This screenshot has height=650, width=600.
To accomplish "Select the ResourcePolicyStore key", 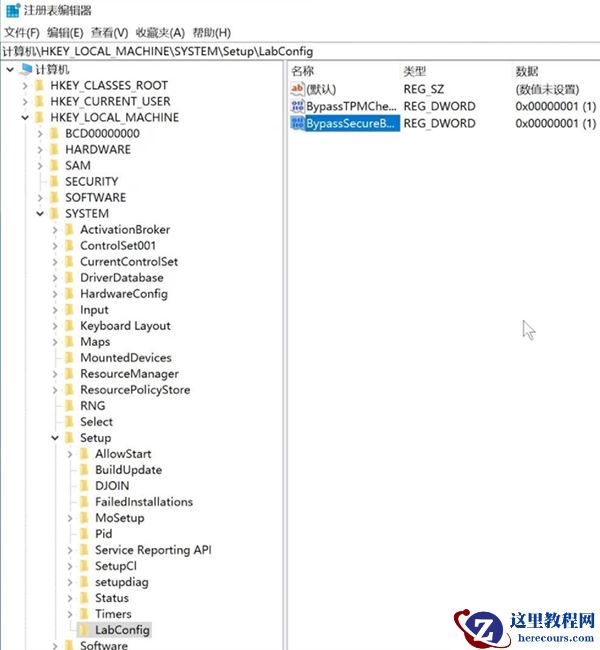I will pyautogui.click(x=135, y=390).
